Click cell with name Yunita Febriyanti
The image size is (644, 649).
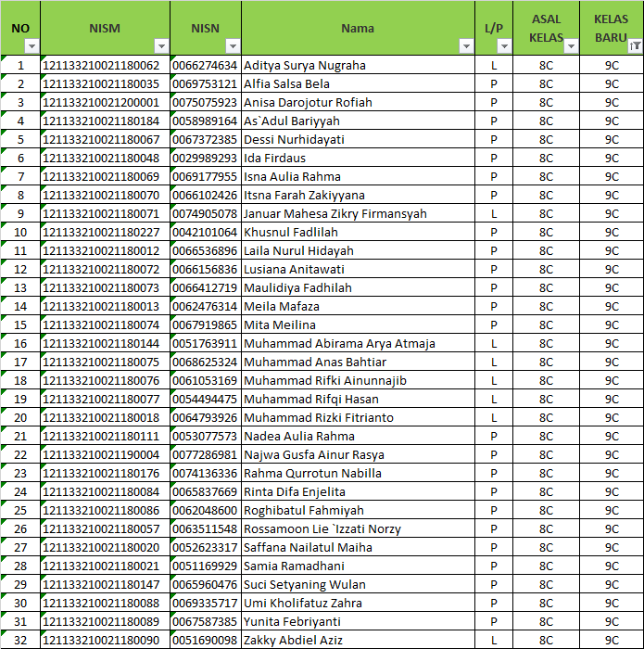(x=358, y=622)
